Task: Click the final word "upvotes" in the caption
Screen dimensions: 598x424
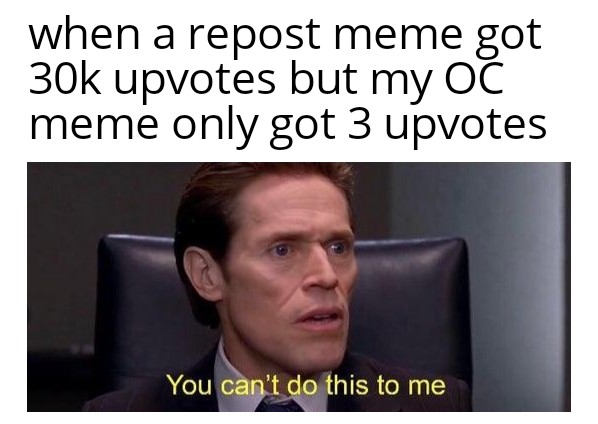Action: click(466, 125)
